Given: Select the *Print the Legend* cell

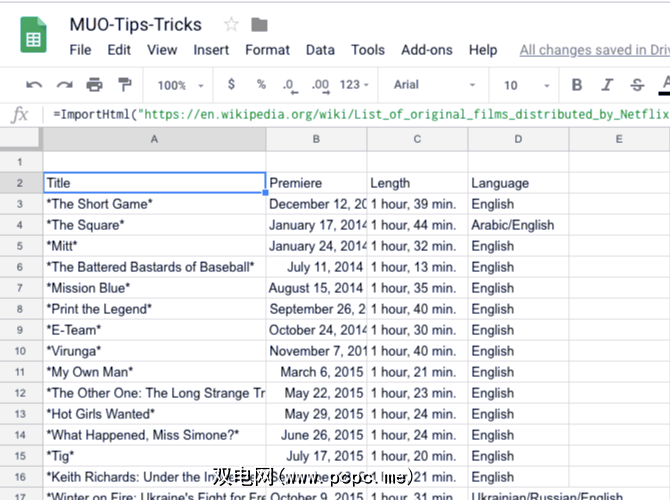Looking at the screenshot, I should [x=154, y=309].
